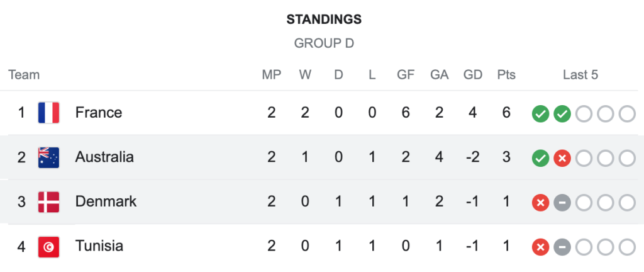Click the Denmark flag icon
The height and width of the screenshot is (272, 644).
tap(48, 201)
